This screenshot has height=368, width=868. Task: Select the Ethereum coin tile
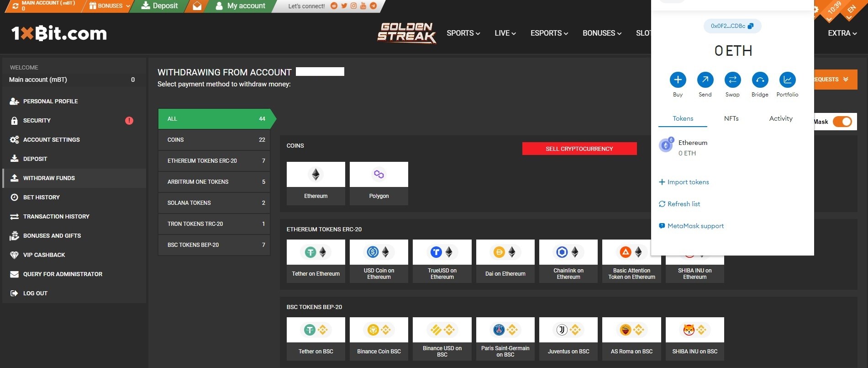(x=316, y=183)
